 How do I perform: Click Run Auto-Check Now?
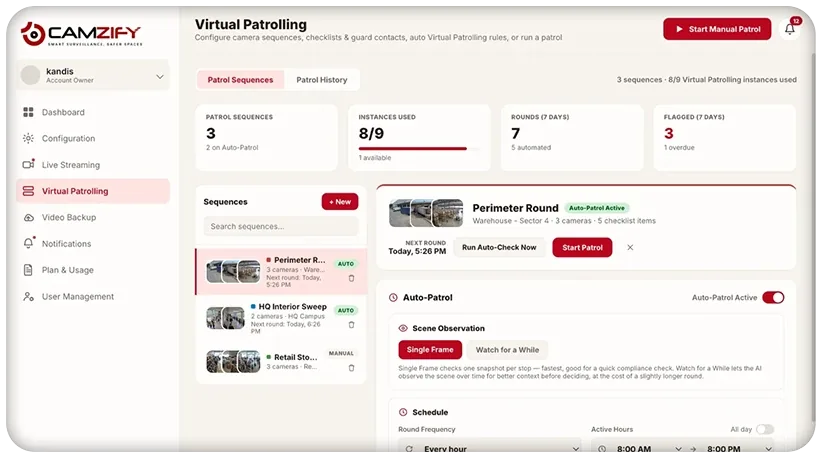499,247
